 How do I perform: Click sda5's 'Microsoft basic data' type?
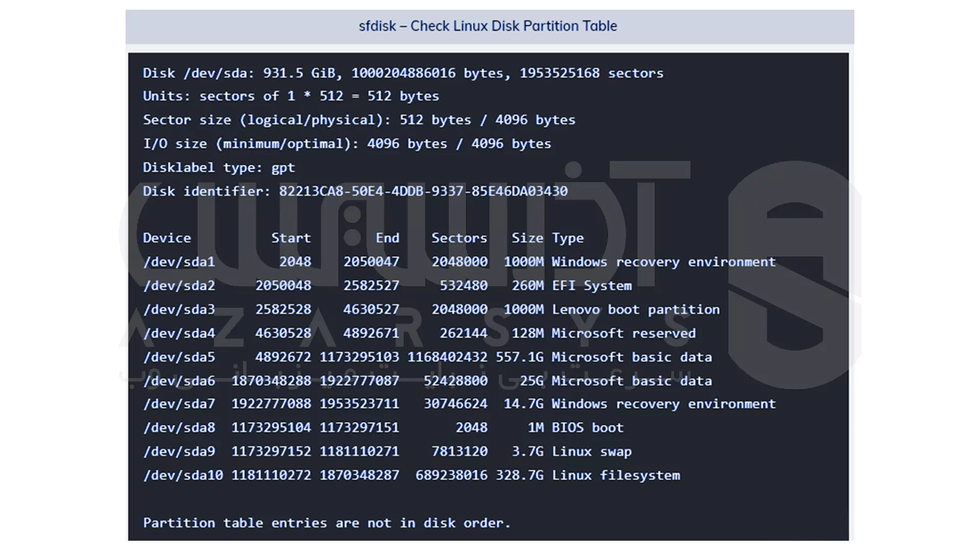[x=632, y=357]
